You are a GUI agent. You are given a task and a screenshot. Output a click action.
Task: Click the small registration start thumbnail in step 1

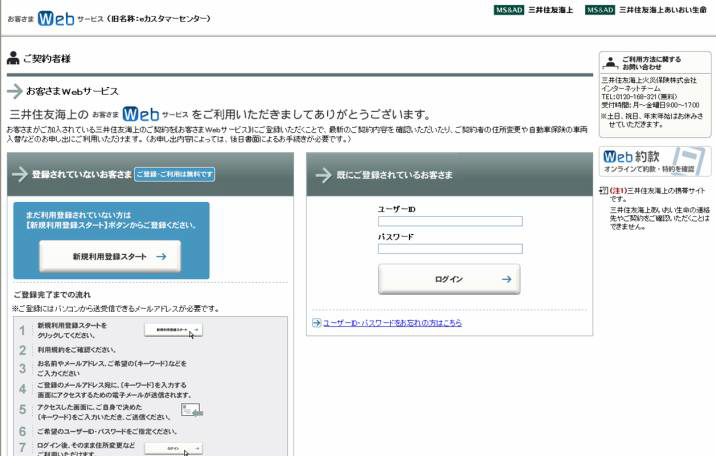173,330
